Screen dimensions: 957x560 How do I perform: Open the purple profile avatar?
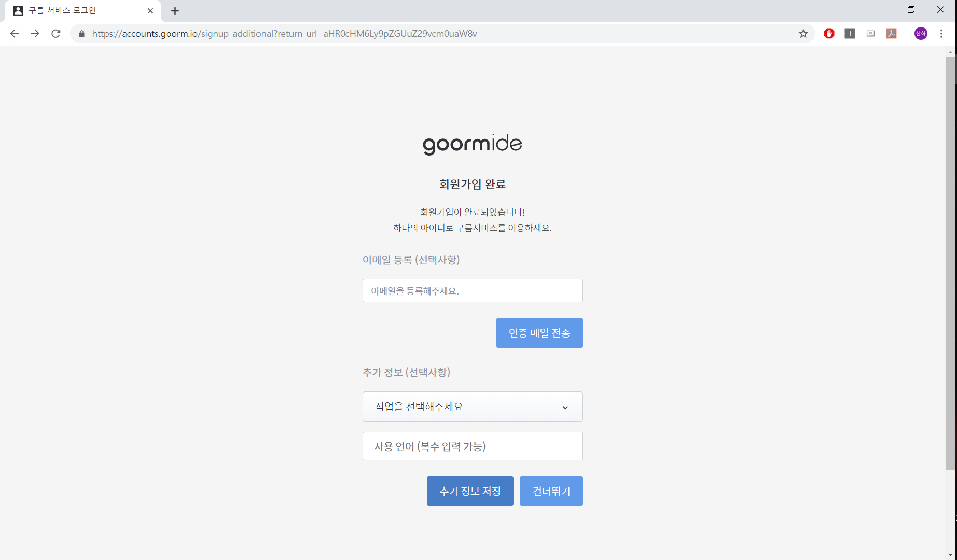pyautogui.click(x=921, y=34)
